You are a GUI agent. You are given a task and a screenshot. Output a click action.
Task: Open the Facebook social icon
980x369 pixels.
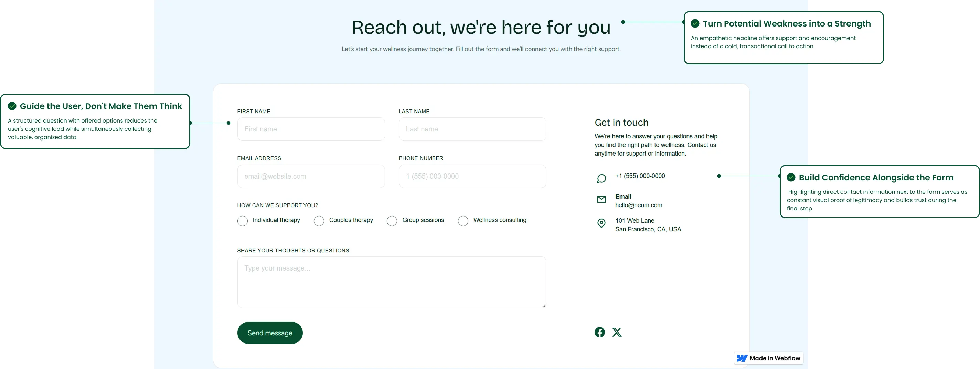599,332
